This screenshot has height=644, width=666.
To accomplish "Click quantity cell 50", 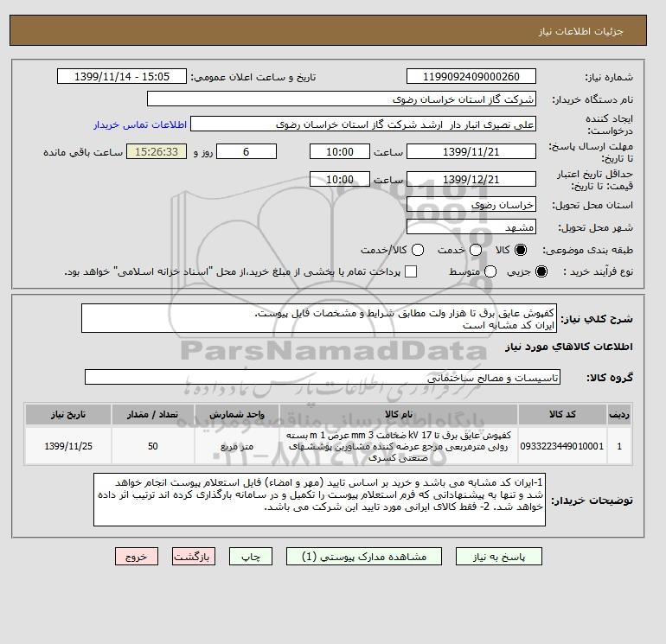I will pyautogui.click(x=153, y=446).
